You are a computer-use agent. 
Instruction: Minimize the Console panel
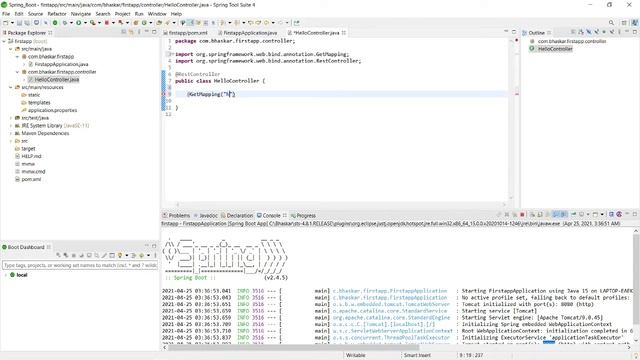click(627, 213)
